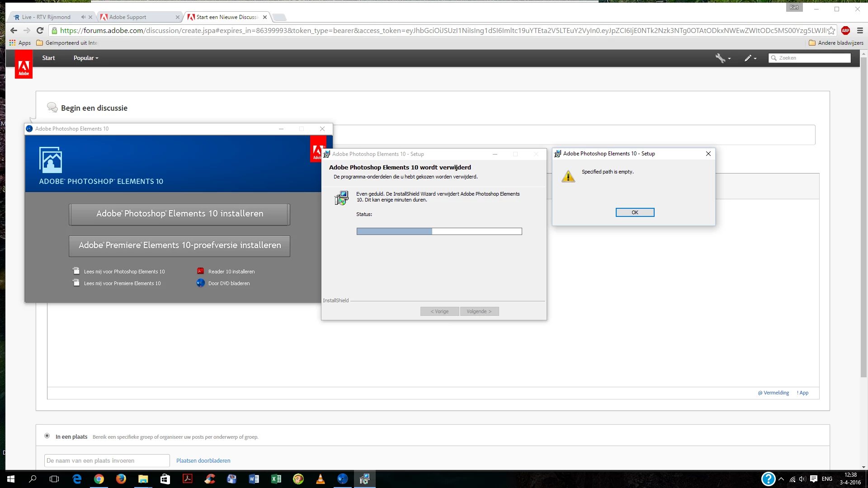Click the uninstall progress bar
Screen dimensions: 868x488
pyautogui.click(x=439, y=231)
